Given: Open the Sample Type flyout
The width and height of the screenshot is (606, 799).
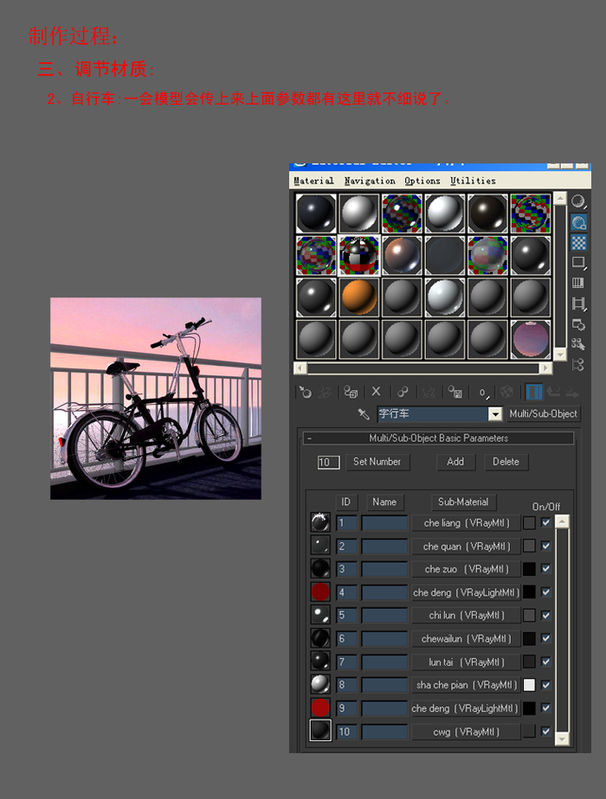Looking at the screenshot, I should (578, 202).
